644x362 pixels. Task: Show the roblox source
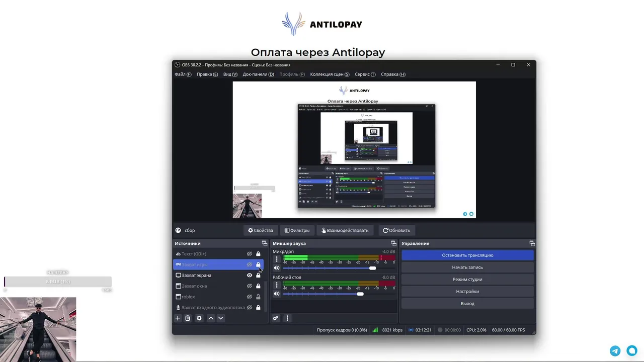point(250,297)
